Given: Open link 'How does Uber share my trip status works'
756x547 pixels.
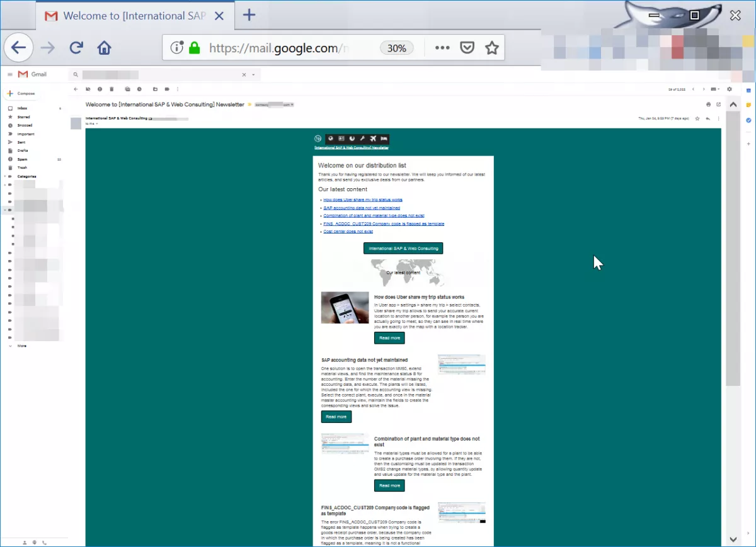Looking at the screenshot, I should coord(363,200).
